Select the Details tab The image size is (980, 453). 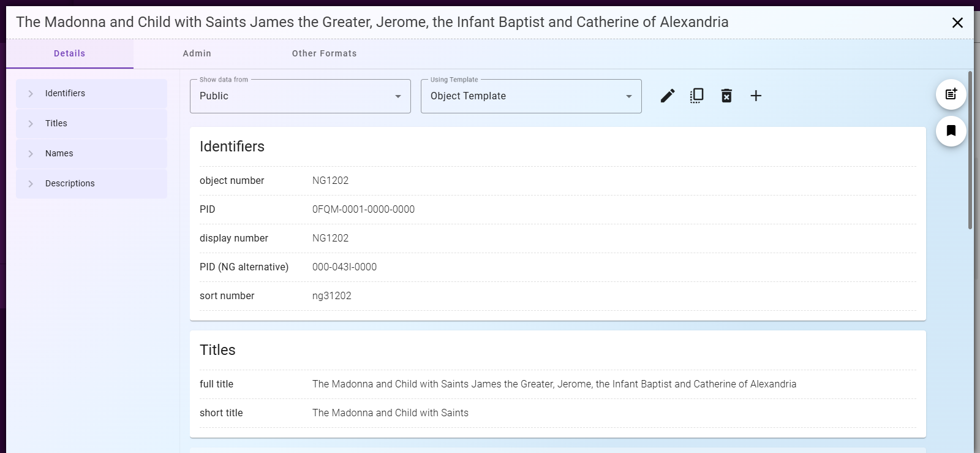coord(69,53)
